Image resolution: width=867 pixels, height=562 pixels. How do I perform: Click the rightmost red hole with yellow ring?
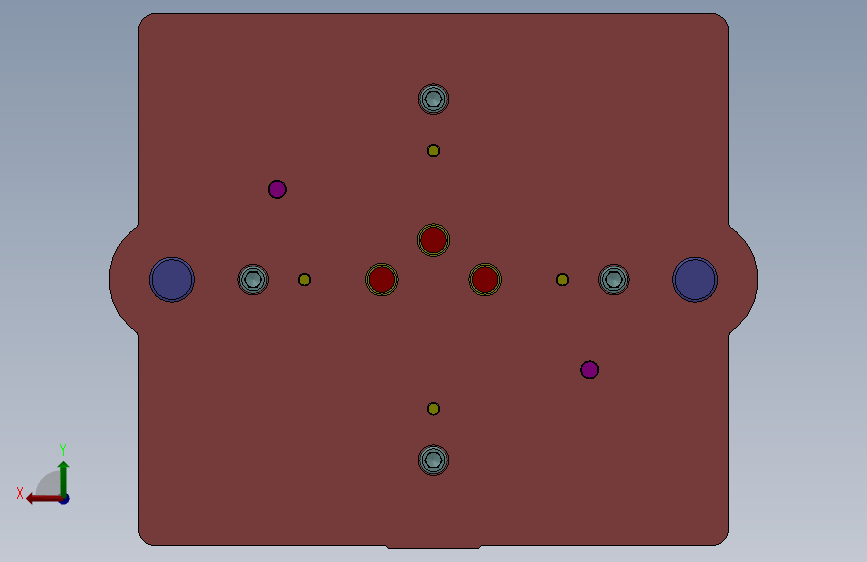click(x=484, y=279)
